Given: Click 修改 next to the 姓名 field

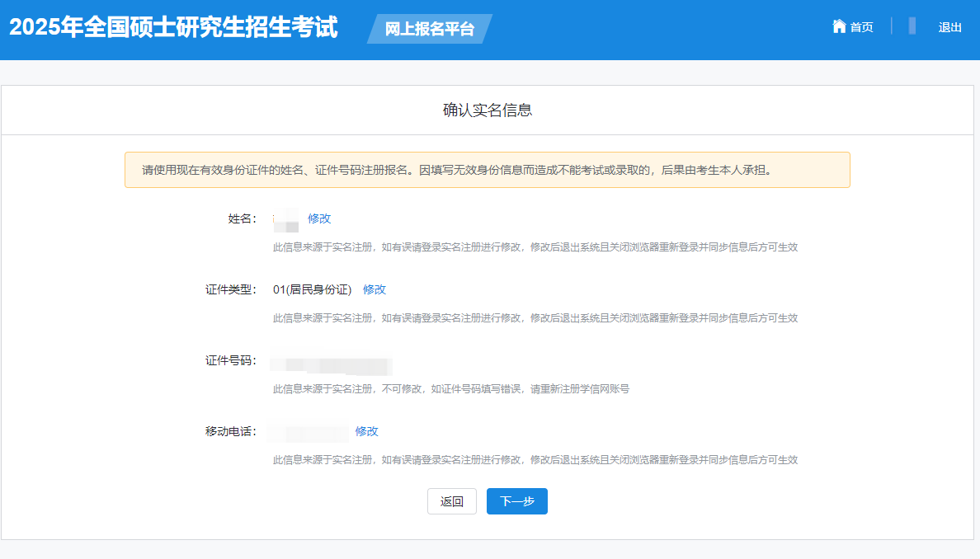Looking at the screenshot, I should [319, 218].
